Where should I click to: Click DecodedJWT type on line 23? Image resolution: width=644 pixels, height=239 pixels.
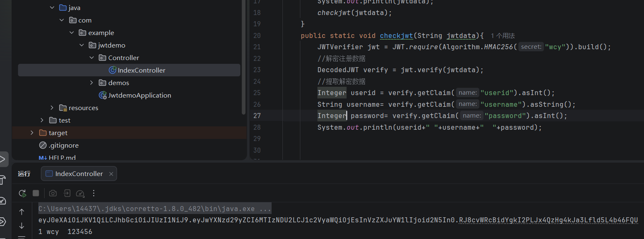(338, 70)
